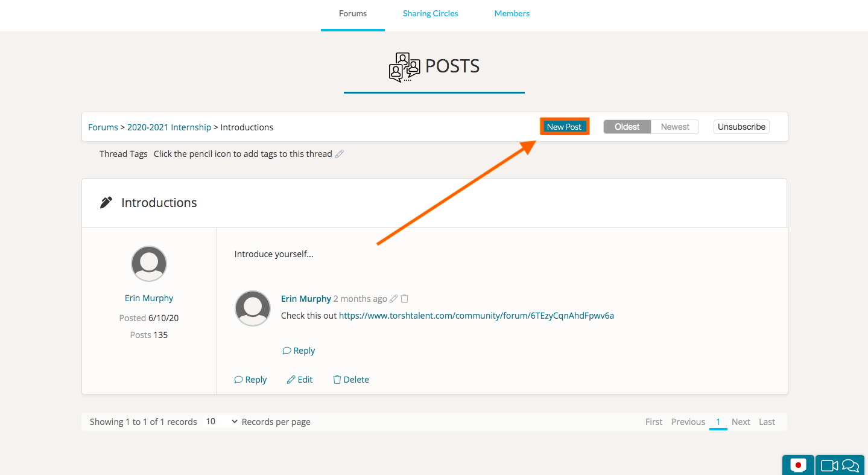Go to the Next page of records
Viewport: 868px width, 475px height.
pyautogui.click(x=741, y=422)
